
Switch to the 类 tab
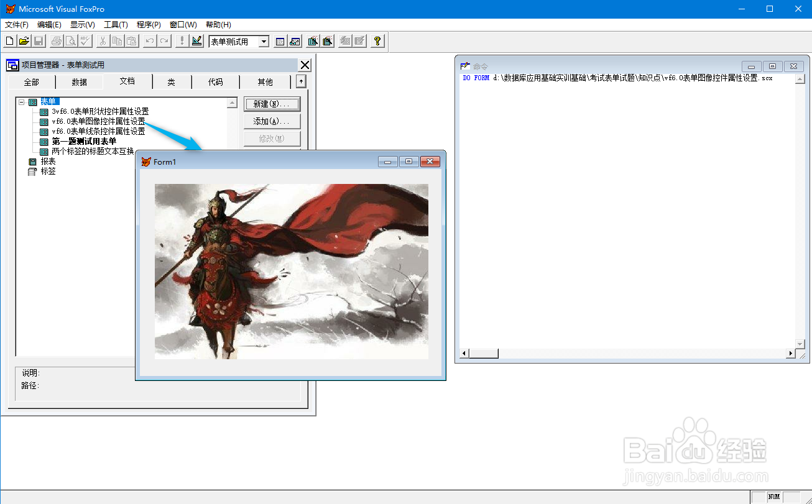pyautogui.click(x=171, y=82)
